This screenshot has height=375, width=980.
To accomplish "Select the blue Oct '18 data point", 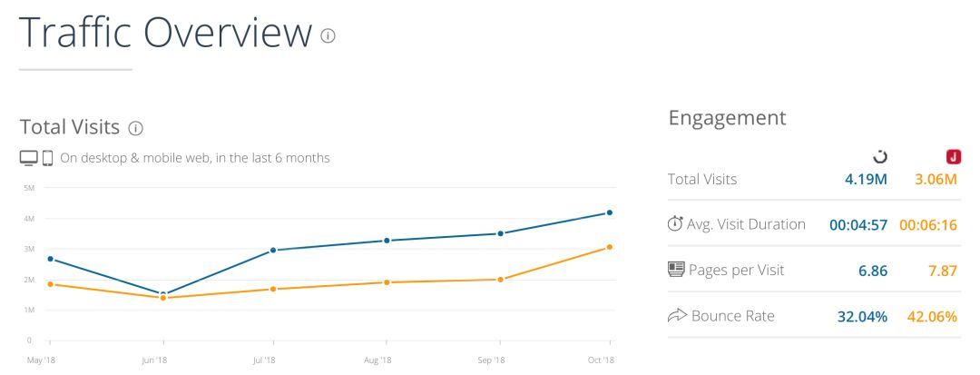I will [x=610, y=212].
